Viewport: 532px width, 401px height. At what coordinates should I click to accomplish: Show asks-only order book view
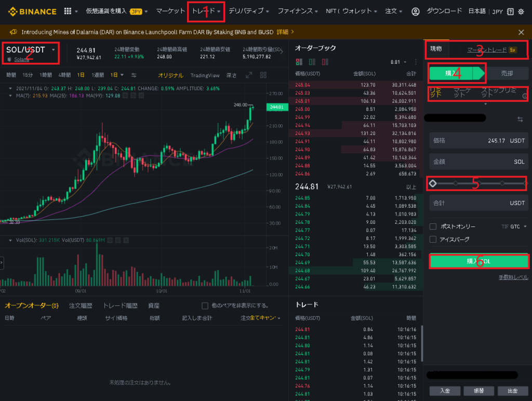point(325,62)
